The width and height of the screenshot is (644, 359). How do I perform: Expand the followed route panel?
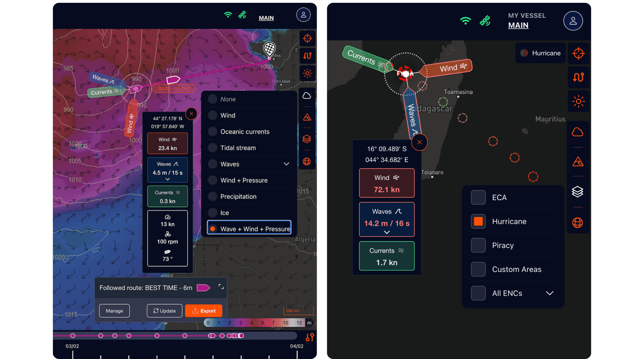[221, 287]
